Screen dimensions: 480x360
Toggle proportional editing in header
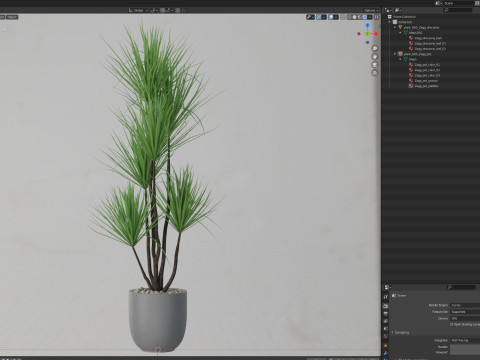click(x=177, y=10)
